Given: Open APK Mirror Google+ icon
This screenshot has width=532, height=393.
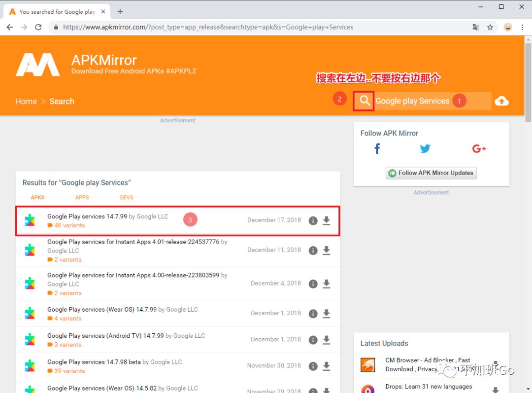Looking at the screenshot, I should pyautogui.click(x=479, y=148).
